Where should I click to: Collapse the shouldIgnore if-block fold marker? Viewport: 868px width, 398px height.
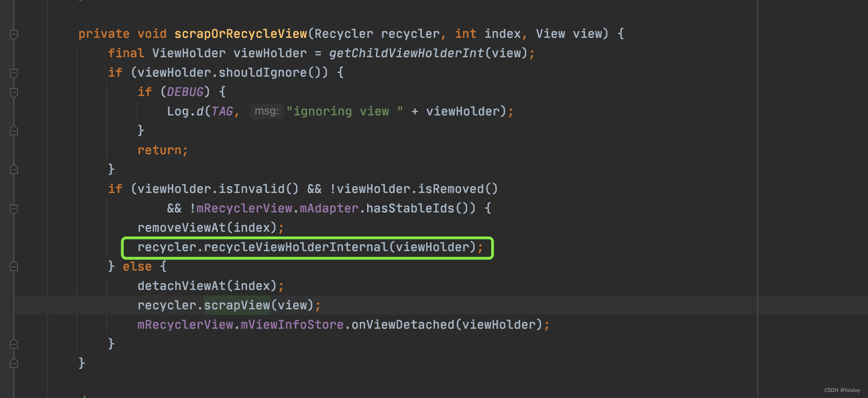[x=14, y=73]
